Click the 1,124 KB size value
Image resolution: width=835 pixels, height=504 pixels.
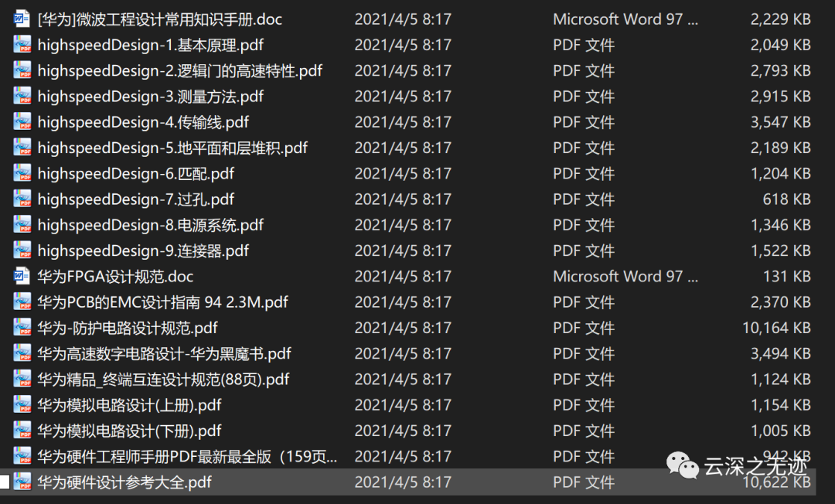(780, 379)
